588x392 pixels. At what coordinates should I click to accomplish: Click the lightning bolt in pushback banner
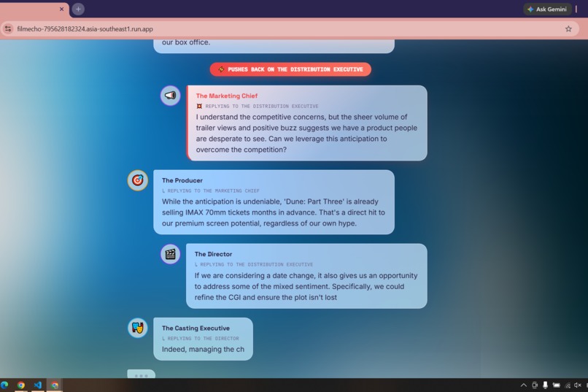221,69
